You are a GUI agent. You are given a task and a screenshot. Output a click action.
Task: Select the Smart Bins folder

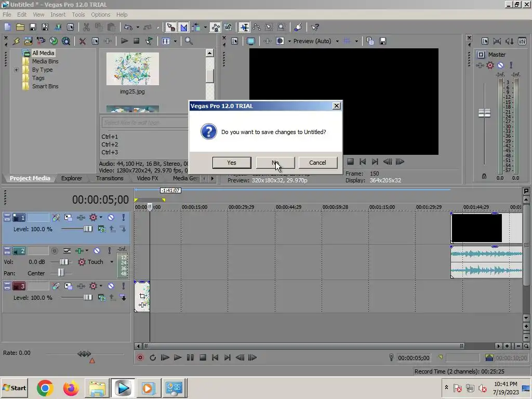click(45, 86)
